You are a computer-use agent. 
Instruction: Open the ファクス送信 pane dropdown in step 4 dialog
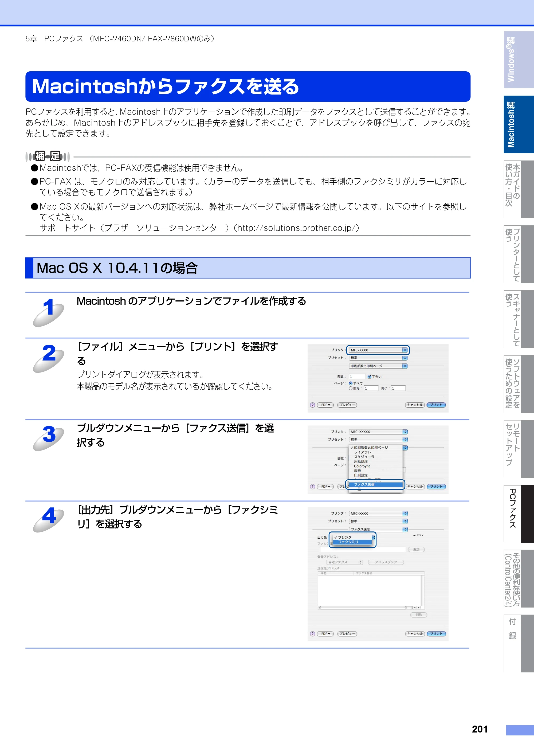[378, 529]
